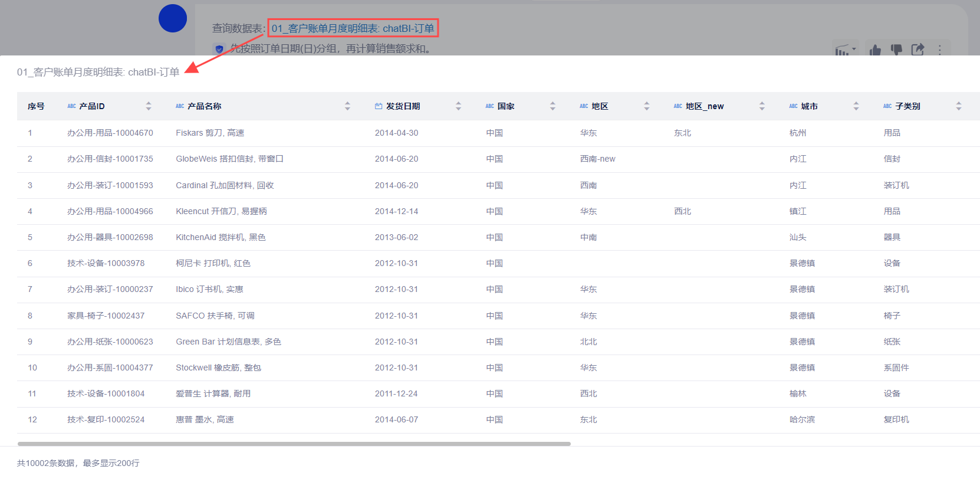
Task: Click the ABC type icon beside 产品ID
Action: (71, 106)
